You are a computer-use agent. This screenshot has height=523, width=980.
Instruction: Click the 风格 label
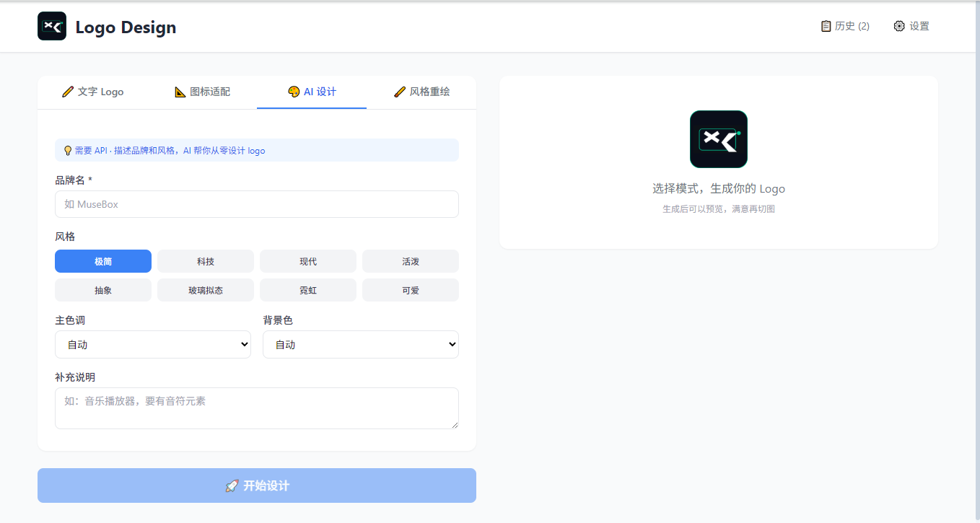tap(65, 237)
